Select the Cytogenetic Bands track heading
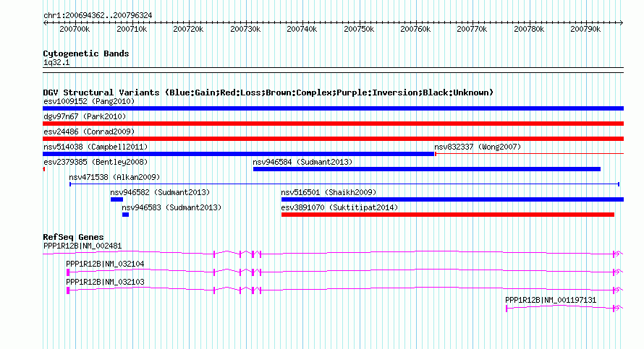Screen dimensions: 644x349 pyautogui.click(x=86, y=53)
